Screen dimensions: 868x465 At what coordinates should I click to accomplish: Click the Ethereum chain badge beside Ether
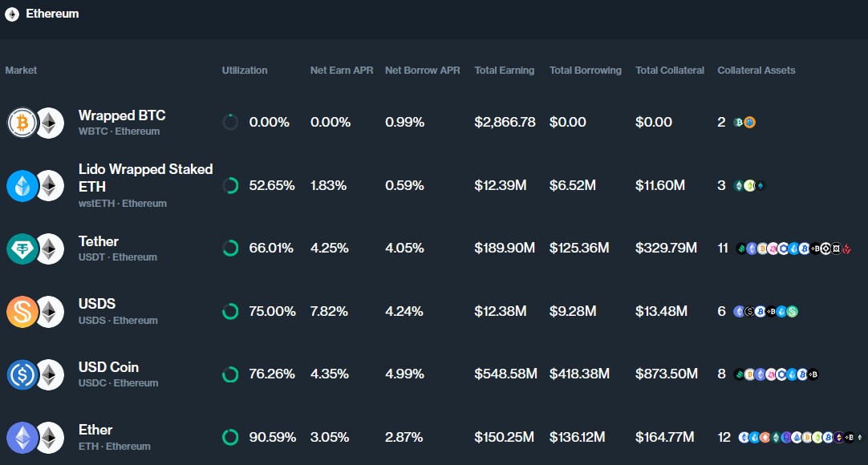tap(50, 438)
